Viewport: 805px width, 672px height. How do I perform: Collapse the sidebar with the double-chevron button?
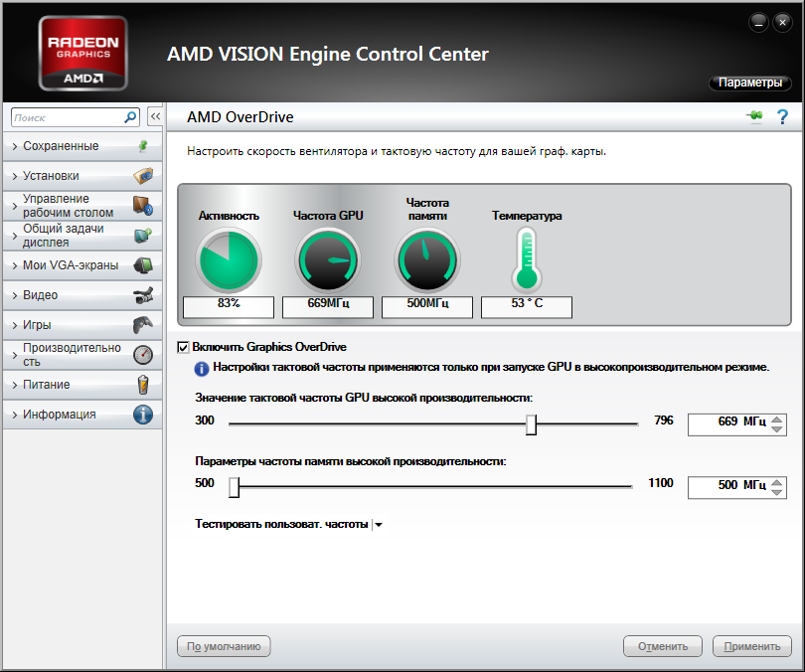click(155, 117)
